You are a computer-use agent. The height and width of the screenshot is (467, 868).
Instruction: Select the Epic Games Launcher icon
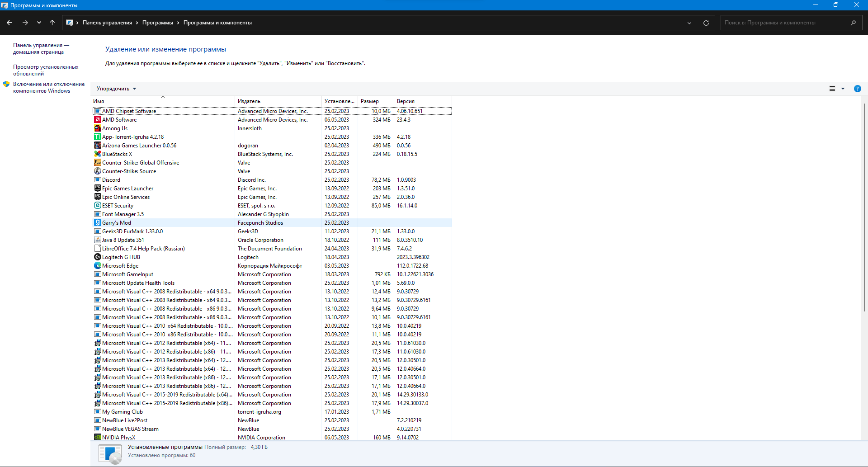click(97, 189)
